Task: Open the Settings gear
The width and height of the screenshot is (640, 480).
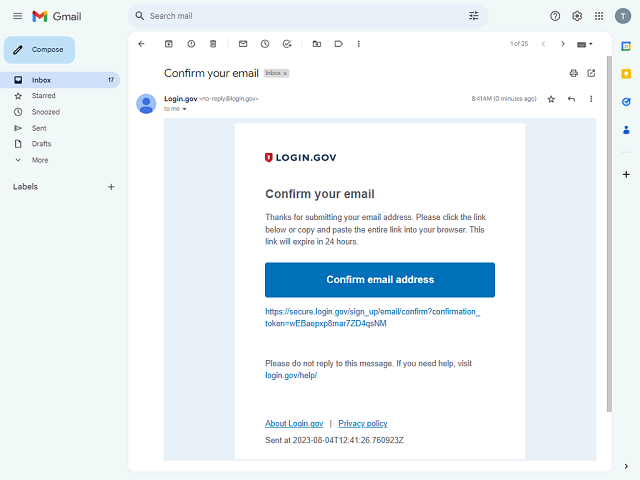Action: [x=577, y=16]
